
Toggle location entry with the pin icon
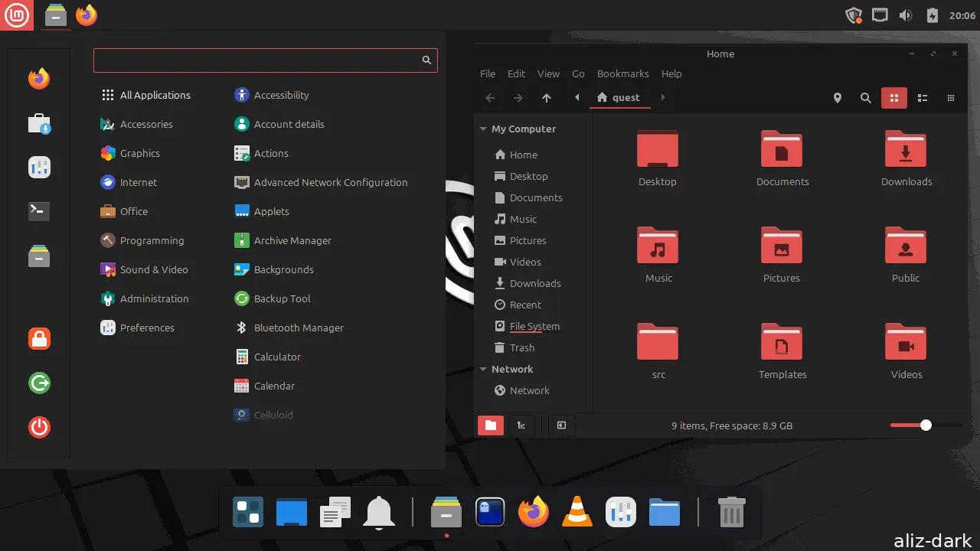[x=837, y=98]
